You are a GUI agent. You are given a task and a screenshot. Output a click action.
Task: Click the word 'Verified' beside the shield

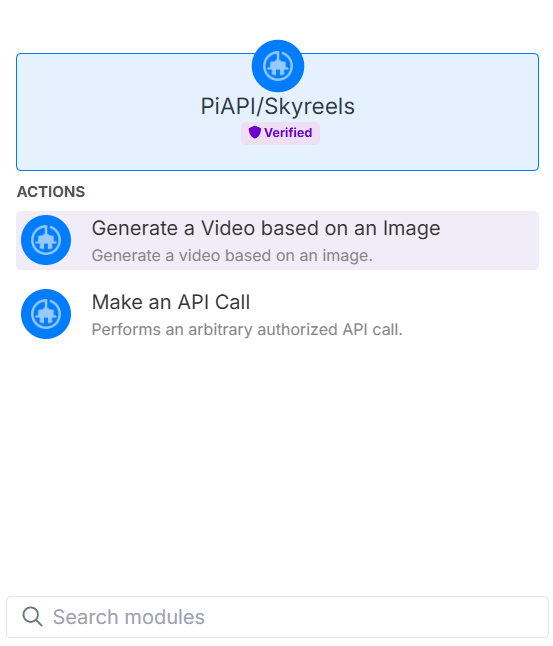tap(288, 133)
